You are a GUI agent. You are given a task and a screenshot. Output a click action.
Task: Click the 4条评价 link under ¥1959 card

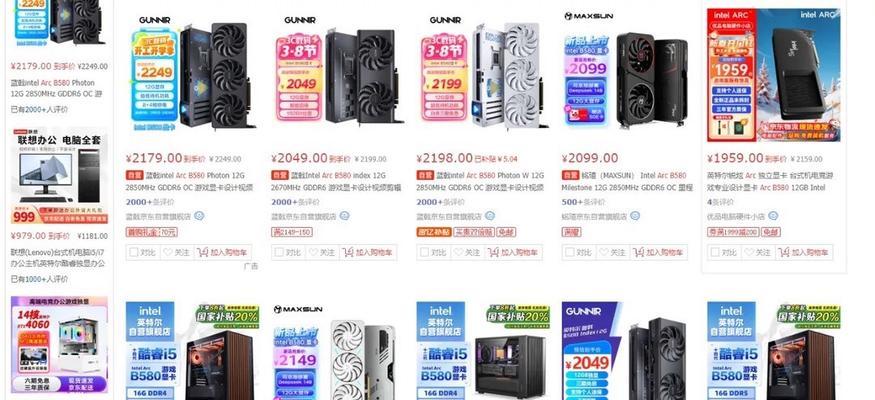[720, 202]
